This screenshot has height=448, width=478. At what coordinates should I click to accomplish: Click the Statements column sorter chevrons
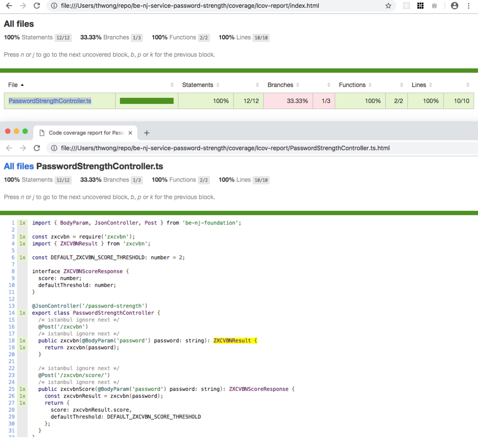218,85
